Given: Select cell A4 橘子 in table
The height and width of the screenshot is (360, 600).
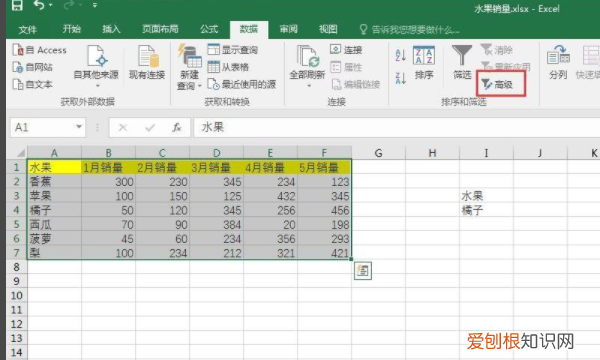Looking at the screenshot, I should (54, 210).
